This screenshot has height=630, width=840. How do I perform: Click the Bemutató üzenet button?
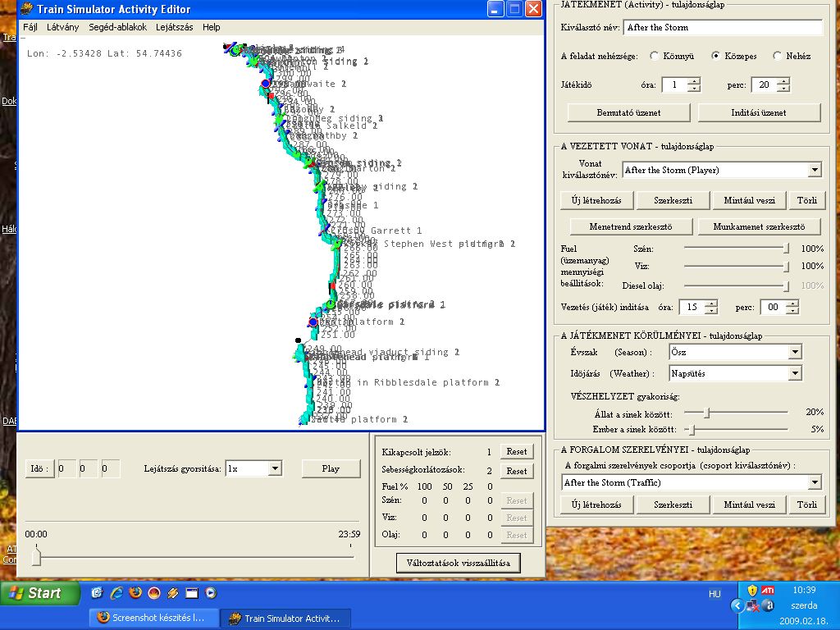(x=628, y=112)
